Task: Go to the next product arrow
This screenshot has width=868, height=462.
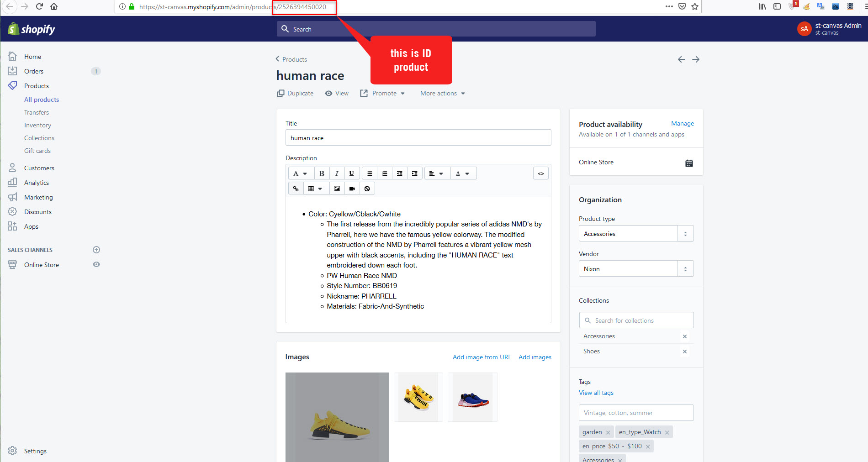Action: tap(696, 59)
